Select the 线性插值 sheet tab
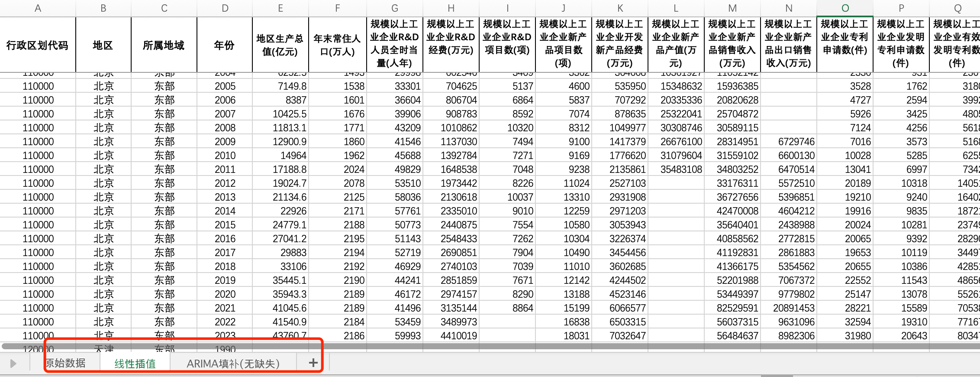Screen dimensions: 980x377 coord(135,364)
